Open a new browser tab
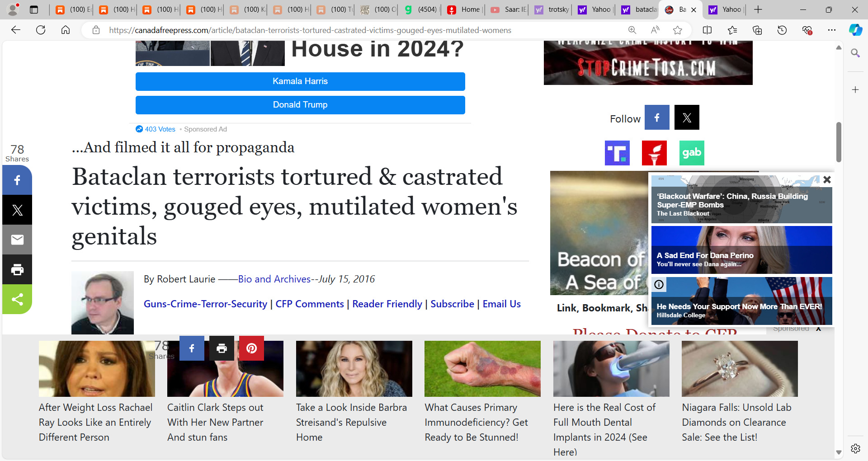Viewport: 868px width, 461px height. click(x=758, y=9)
